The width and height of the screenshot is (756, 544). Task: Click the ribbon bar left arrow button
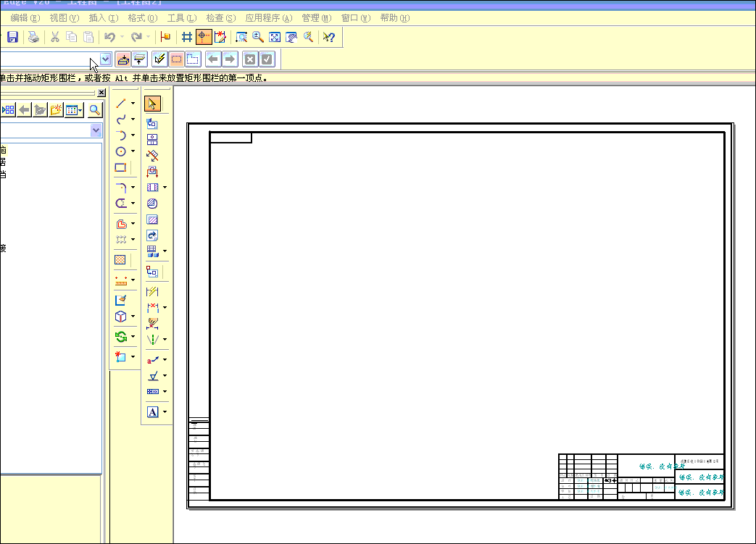click(213, 59)
